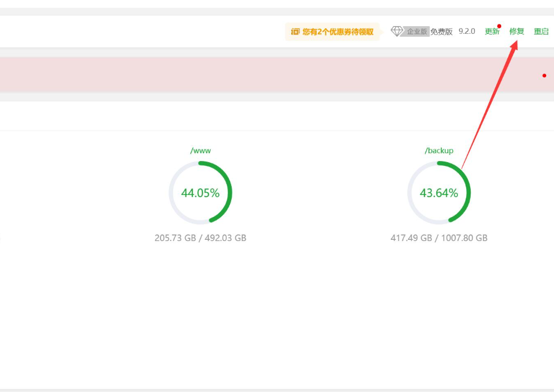Screen dimensions: 554x392
Task: Click the /www mount point label
Action: click(201, 150)
